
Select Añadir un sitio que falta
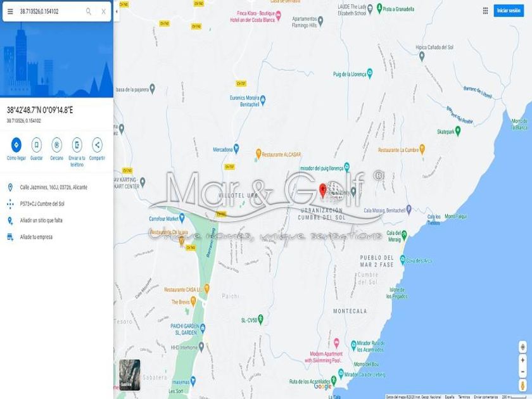(x=41, y=220)
